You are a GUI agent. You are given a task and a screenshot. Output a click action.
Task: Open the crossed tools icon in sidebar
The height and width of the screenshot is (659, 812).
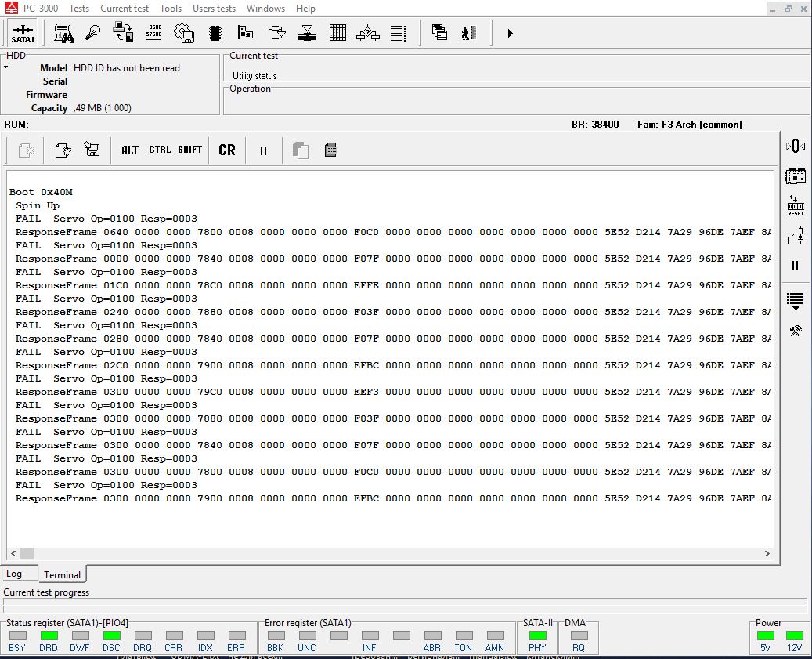coord(796,331)
